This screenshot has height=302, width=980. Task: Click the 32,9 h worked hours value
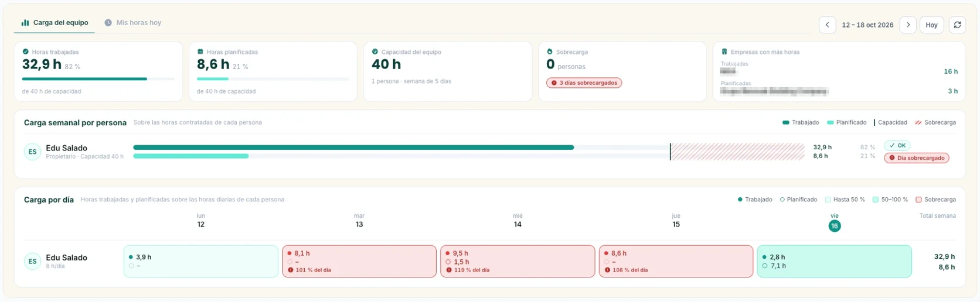(42, 64)
